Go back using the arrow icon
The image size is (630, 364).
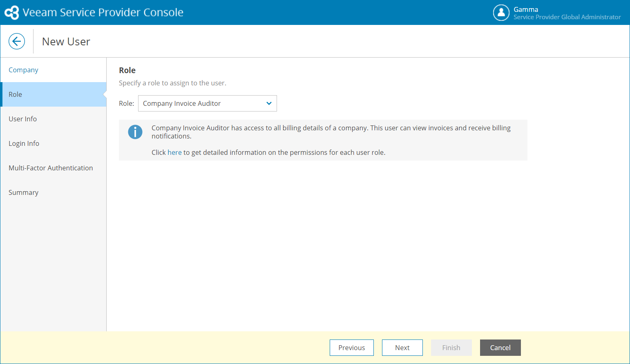tap(17, 41)
